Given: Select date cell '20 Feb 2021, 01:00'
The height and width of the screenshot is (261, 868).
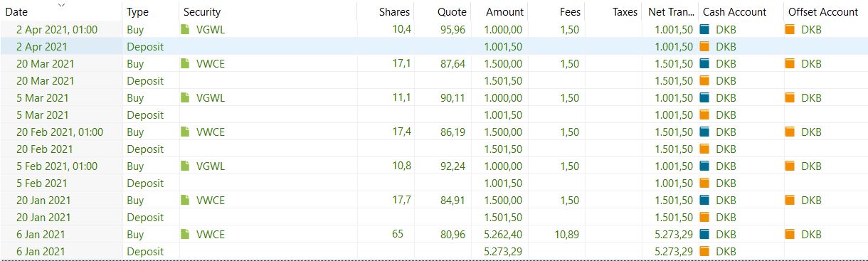Looking at the screenshot, I should pyautogui.click(x=60, y=132).
